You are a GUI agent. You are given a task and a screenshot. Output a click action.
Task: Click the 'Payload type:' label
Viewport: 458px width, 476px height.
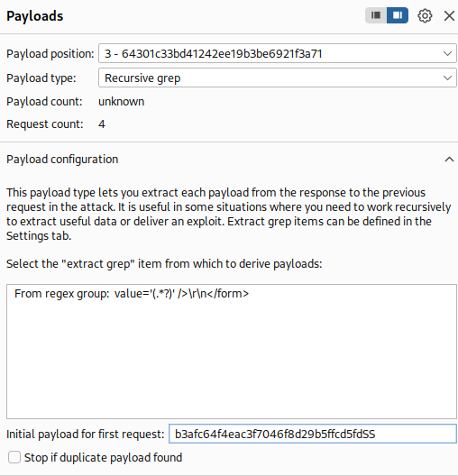pos(41,78)
